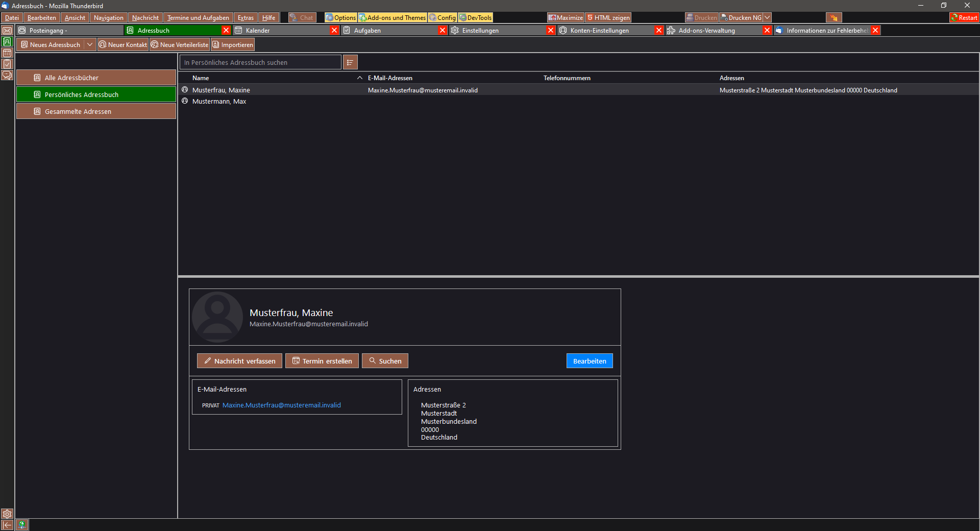Select the Mustermann, Max contact row

pyautogui.click(x=219, y=102)
